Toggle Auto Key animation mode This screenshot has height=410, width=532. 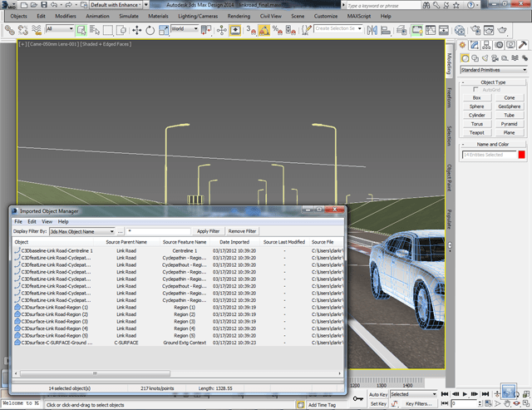[378, 394]
